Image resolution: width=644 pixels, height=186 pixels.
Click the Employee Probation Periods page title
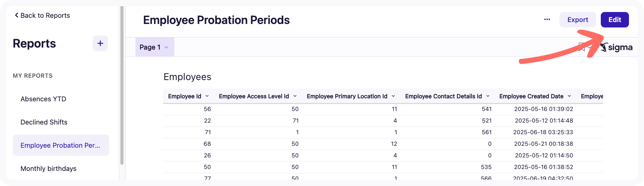pyautogui.click(x=216, y=20)
